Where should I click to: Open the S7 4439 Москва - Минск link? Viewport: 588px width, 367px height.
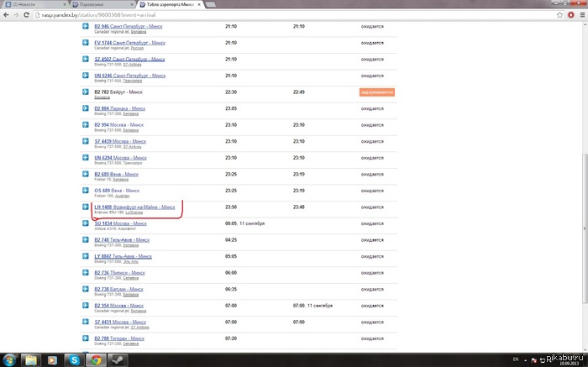[120, 141]
